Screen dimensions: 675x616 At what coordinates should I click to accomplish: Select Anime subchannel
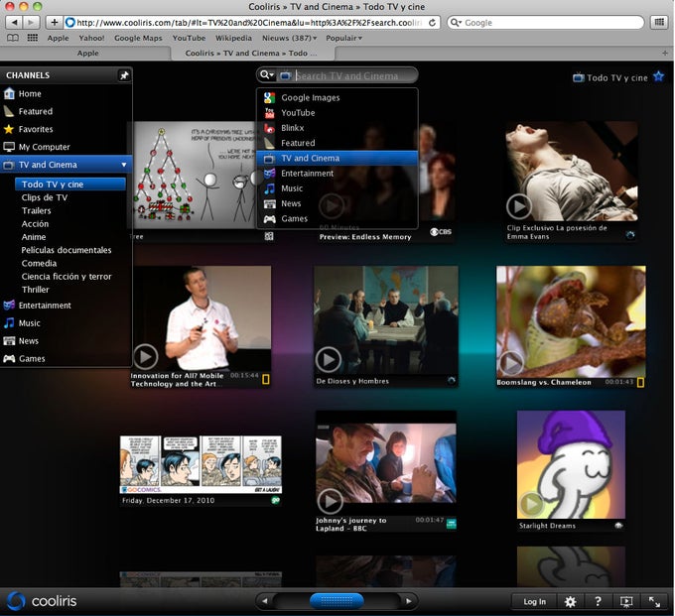pos(34,237)
